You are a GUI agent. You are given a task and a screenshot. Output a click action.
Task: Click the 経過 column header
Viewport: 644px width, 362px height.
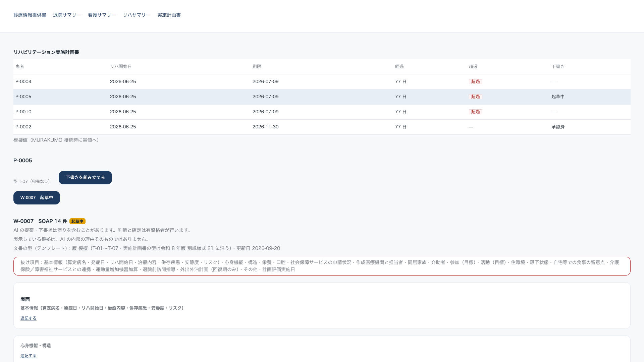[x=399, y=67]
